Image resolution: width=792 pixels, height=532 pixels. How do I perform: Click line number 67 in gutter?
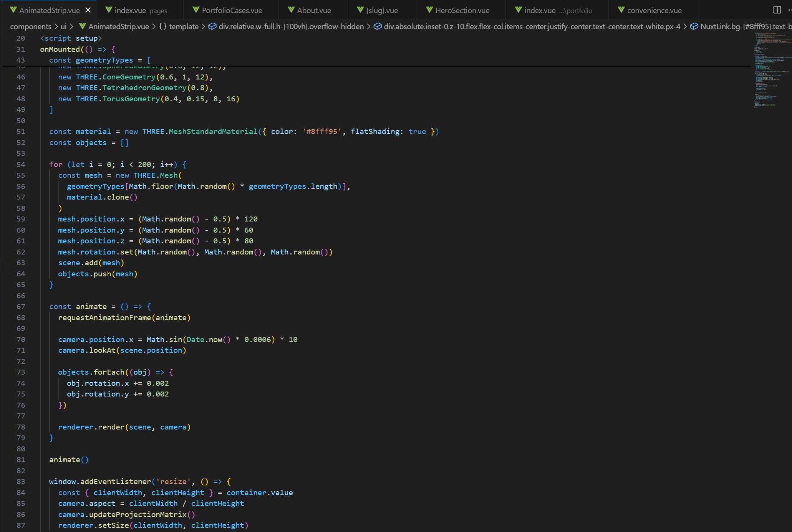21,307
